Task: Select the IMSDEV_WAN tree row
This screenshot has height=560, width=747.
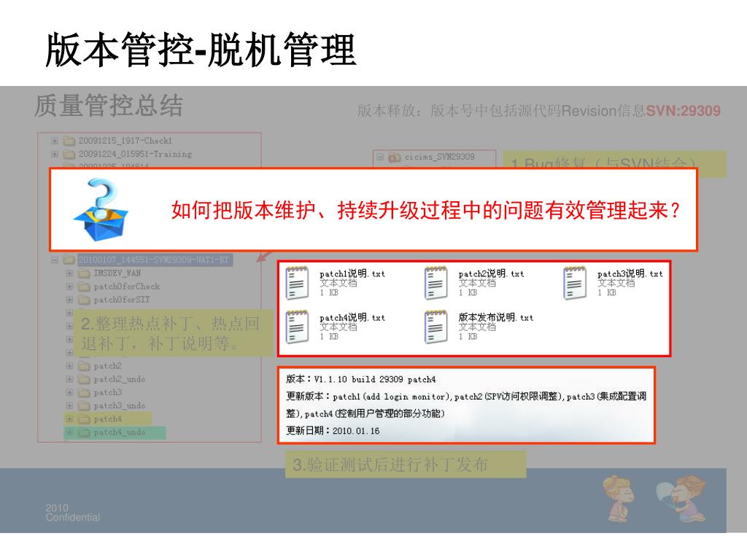Action: pos(117,273)
